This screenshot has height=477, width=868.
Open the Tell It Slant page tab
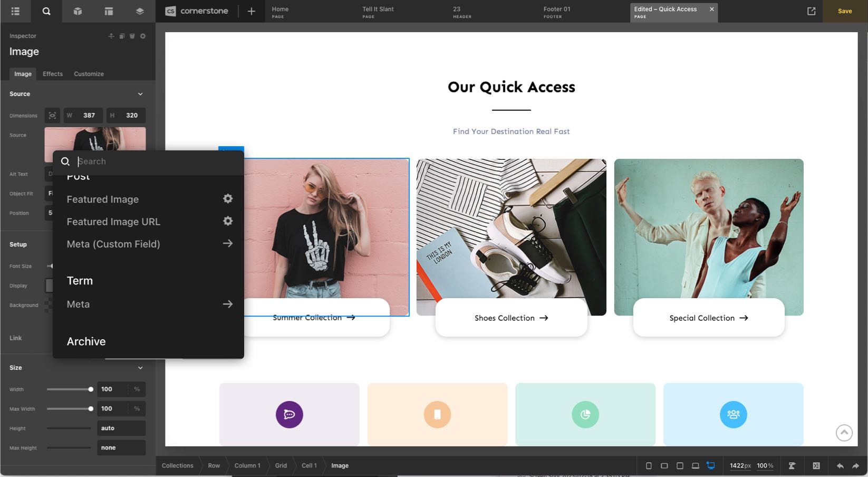[378, 12]
